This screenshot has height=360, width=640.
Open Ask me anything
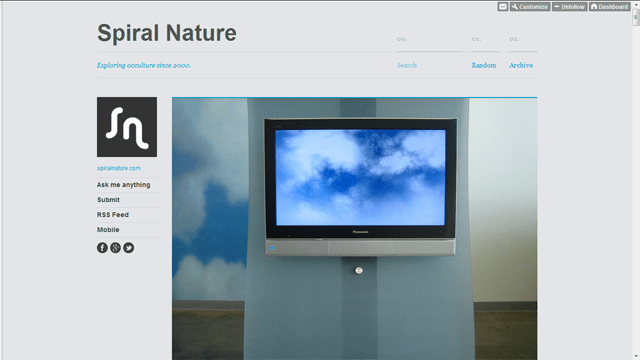click(123, 185)
